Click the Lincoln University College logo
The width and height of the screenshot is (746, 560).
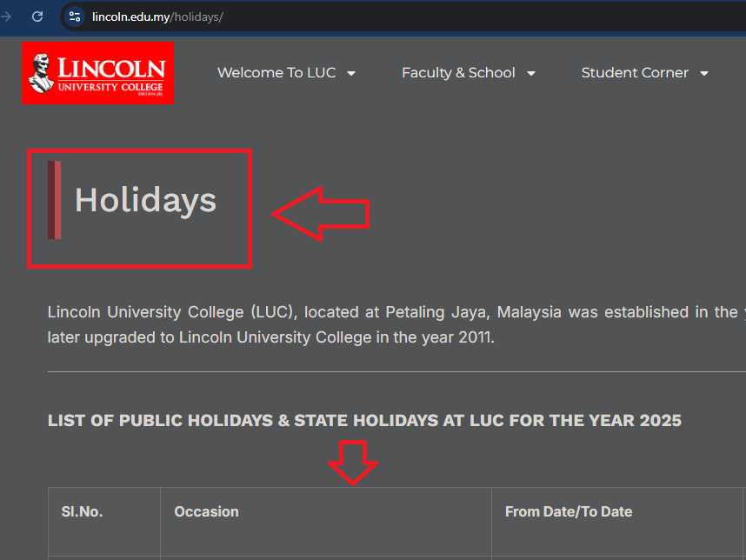97,73
